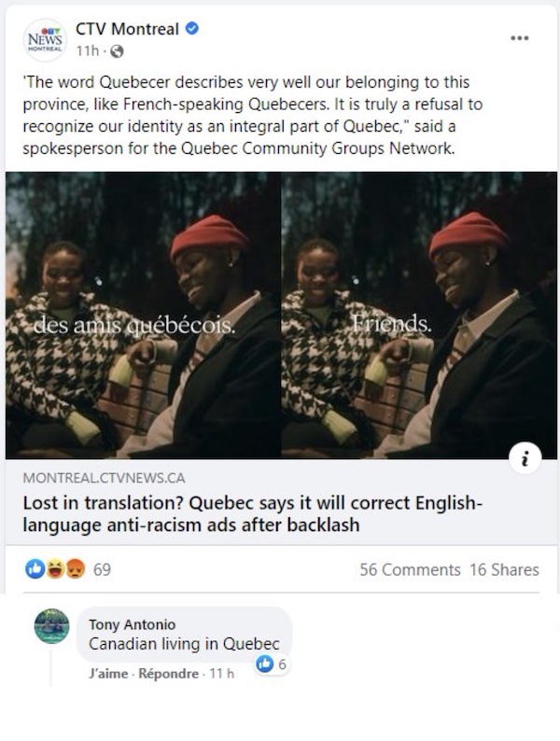Click the Angry reaction icon
Image resolution: width=560 pixels, height=741 pixels.
click(x=76, y=569)
